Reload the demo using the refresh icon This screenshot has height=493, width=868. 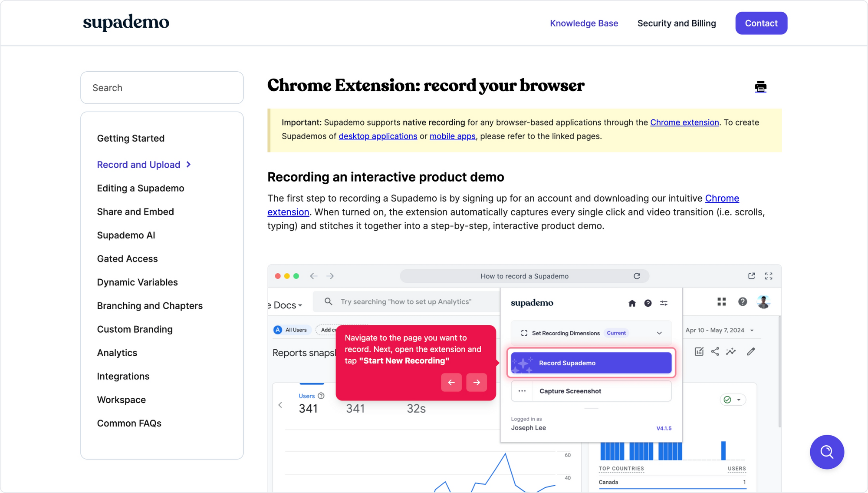click(x=637, y=276)
